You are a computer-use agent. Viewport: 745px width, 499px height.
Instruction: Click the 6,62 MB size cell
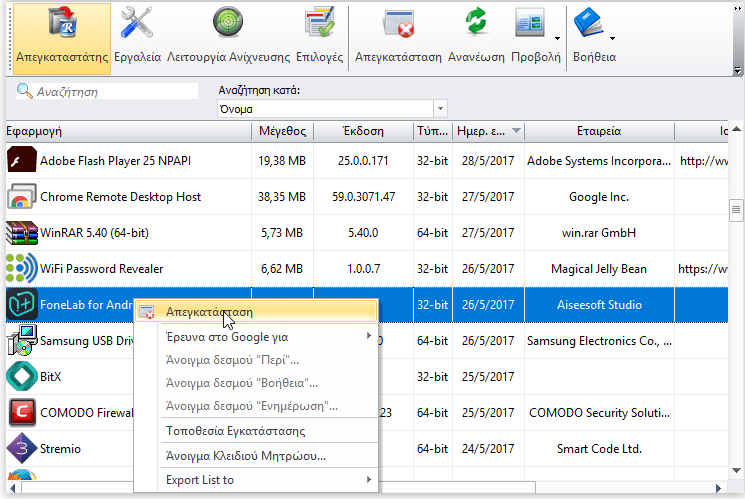tap(282, 269)
